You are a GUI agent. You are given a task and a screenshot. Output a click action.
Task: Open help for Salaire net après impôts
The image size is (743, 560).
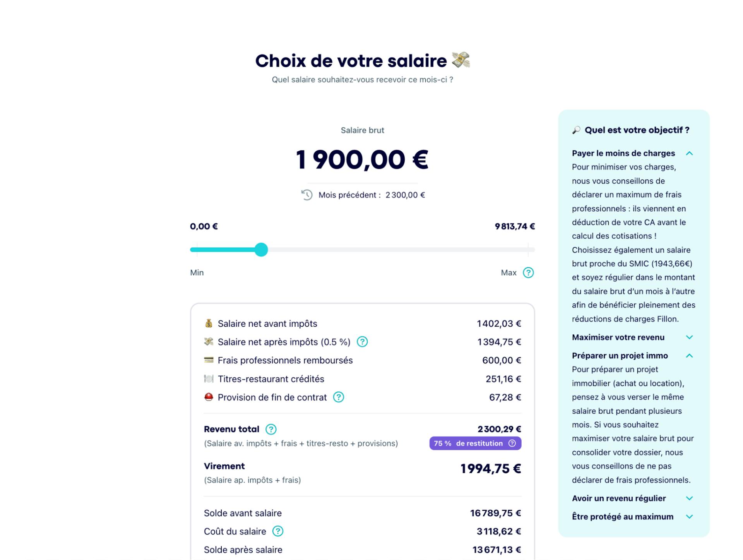click(x=362, y=342)
